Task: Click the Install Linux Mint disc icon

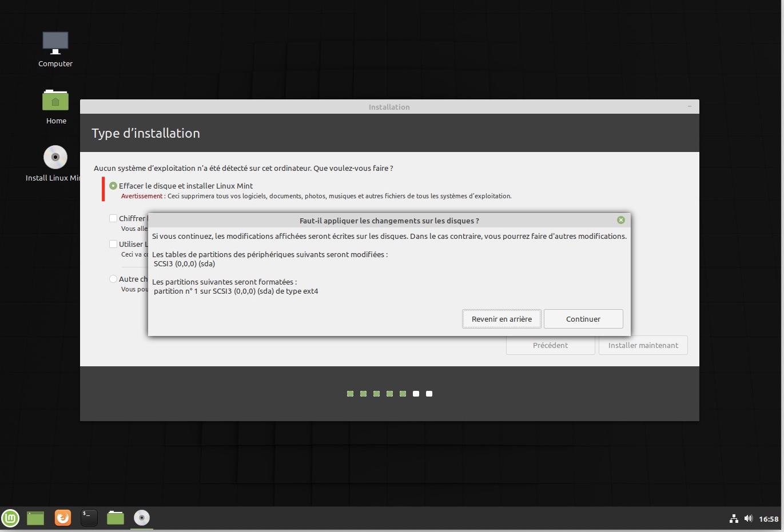Action: pyautogui.click(x=55, y=158)
